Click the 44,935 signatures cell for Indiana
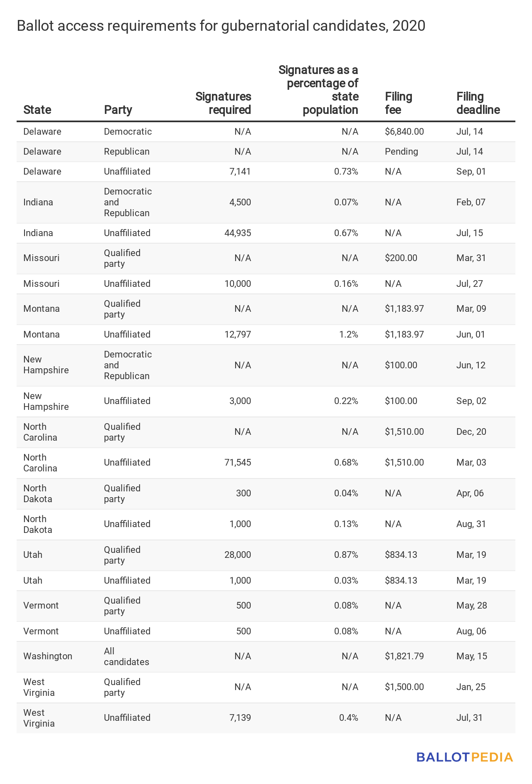Image resolution: width=532 pixels, height=784 pixels. tap(238, 233)
